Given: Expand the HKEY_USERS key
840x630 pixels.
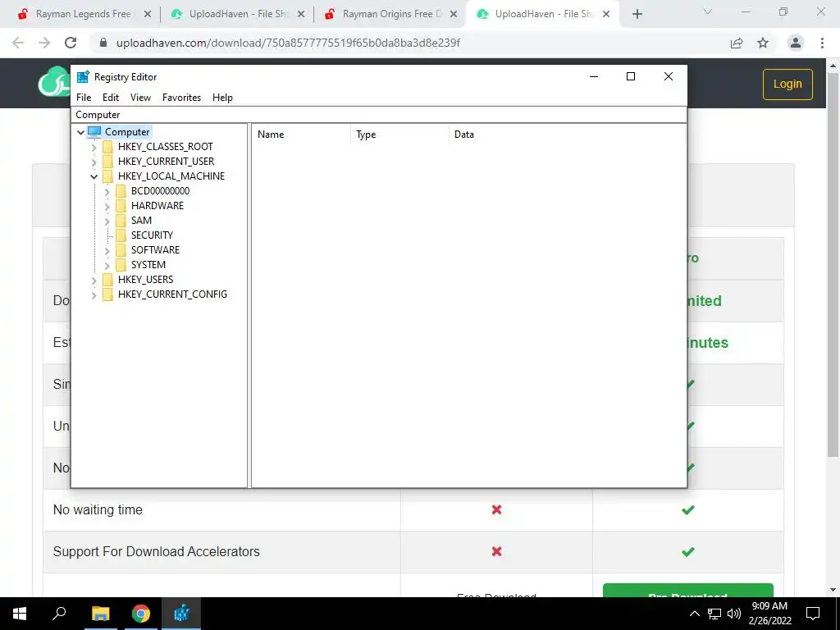Looking at the screenshot, I should pyautogui.click(x=94, y=280).
